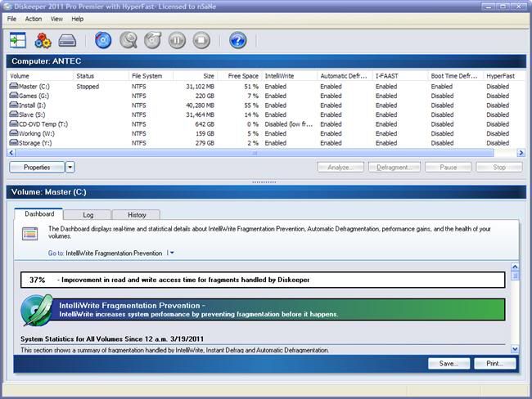Click the Defragment disc toolbar icon
The image size is (532, 399).
153,40
